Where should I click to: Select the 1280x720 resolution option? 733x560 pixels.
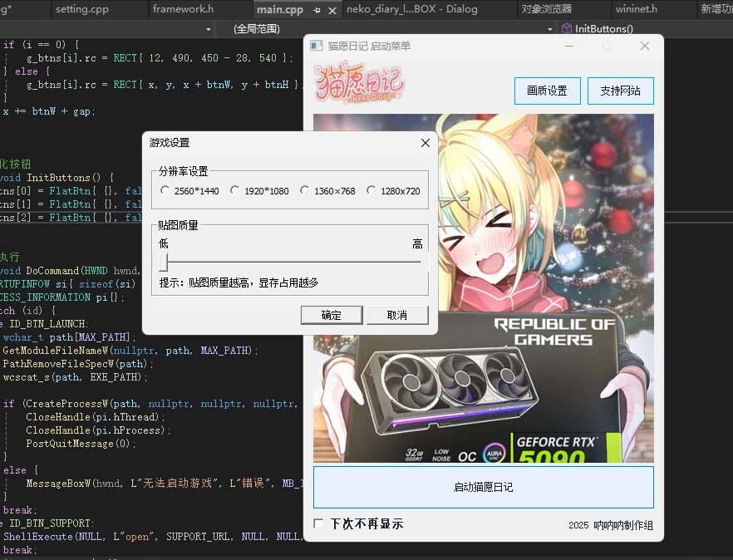click(x=394, y=191)
